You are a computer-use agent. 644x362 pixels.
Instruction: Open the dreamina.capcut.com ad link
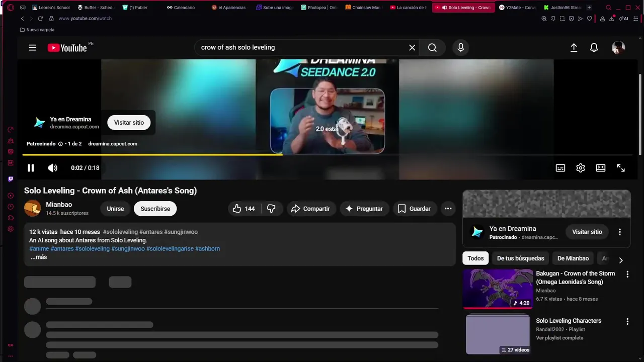click(x=113, y=144)
